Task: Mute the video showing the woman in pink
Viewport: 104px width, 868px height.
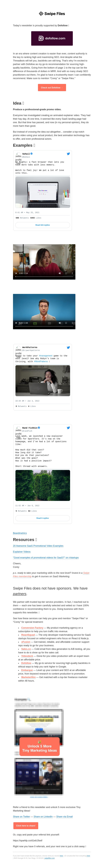Action: [60, 273]
